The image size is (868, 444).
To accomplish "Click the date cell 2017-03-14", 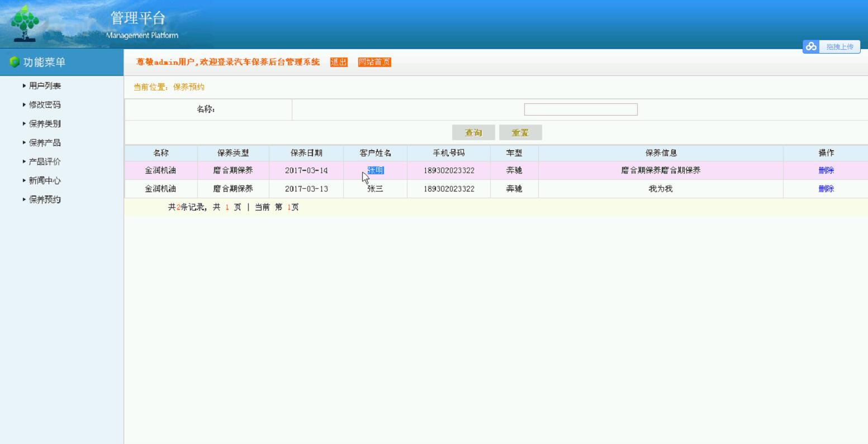I will coord(306,171).
